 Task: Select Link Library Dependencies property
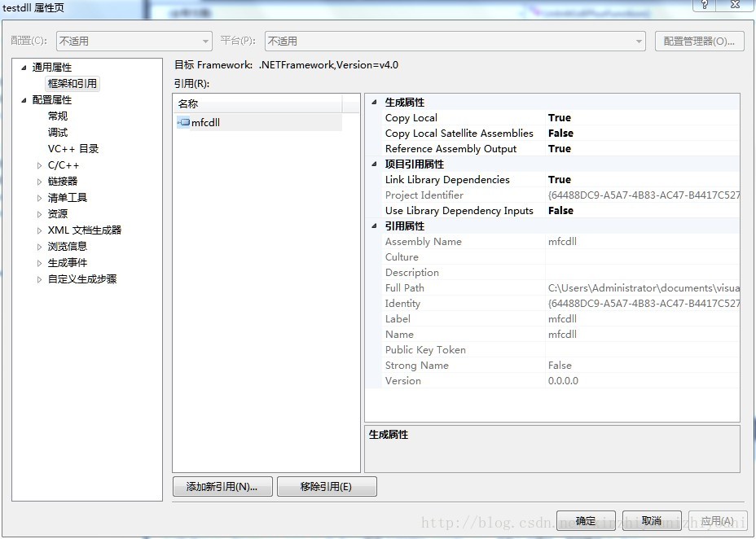tap(560, 179)
